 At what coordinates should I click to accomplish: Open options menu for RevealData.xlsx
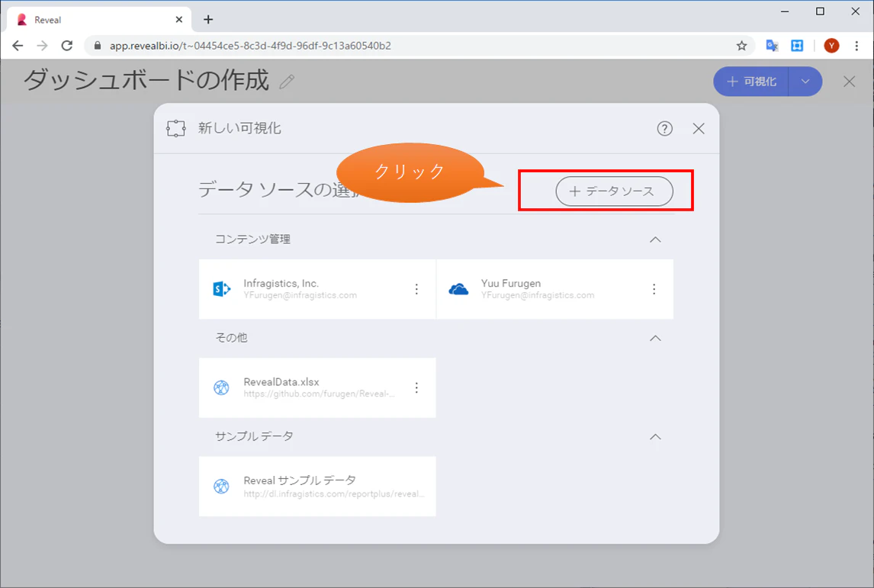[x=416, y=387]
